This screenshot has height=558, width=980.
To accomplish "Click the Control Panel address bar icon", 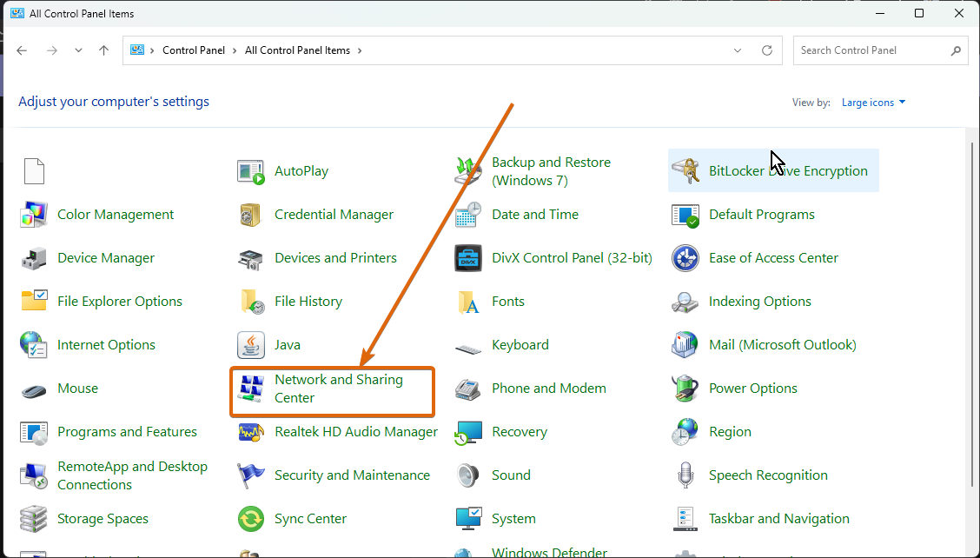I will tap(137, 50).
